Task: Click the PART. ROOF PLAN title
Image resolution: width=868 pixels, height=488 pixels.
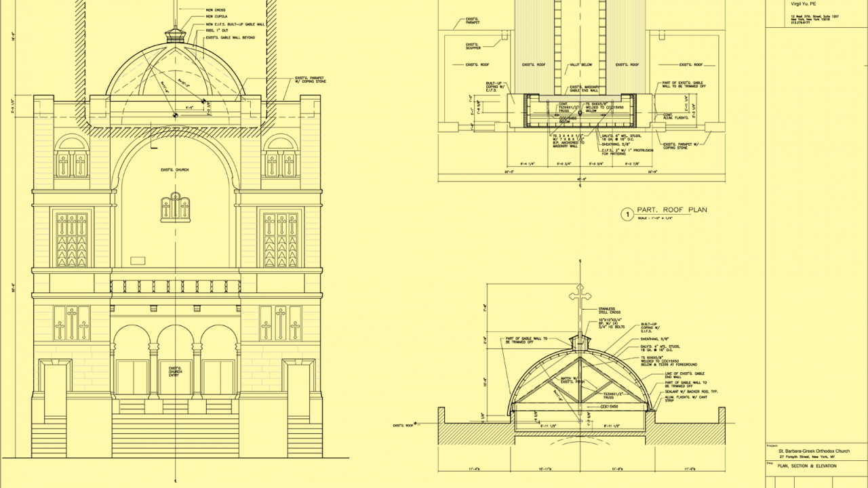Action: click(671, 210)
